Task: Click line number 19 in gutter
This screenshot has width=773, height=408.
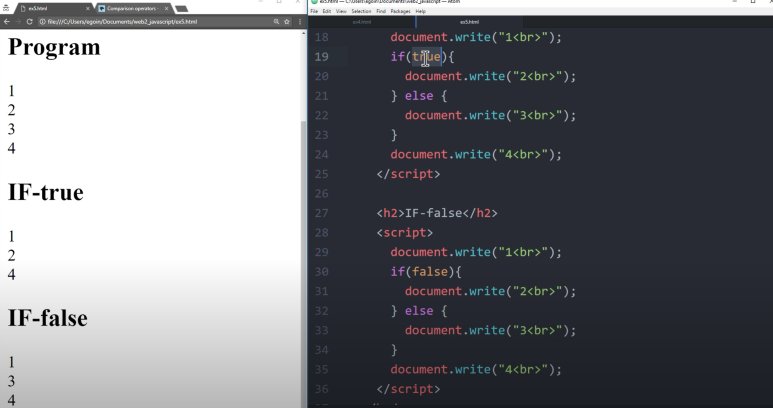Action: pyautogui.click(x=321, y=57)
